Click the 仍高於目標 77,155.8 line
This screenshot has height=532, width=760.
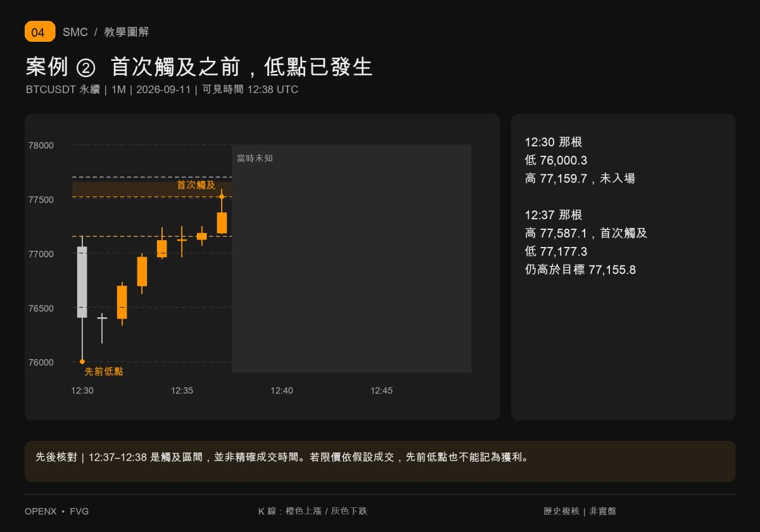(x=581, y=270)
